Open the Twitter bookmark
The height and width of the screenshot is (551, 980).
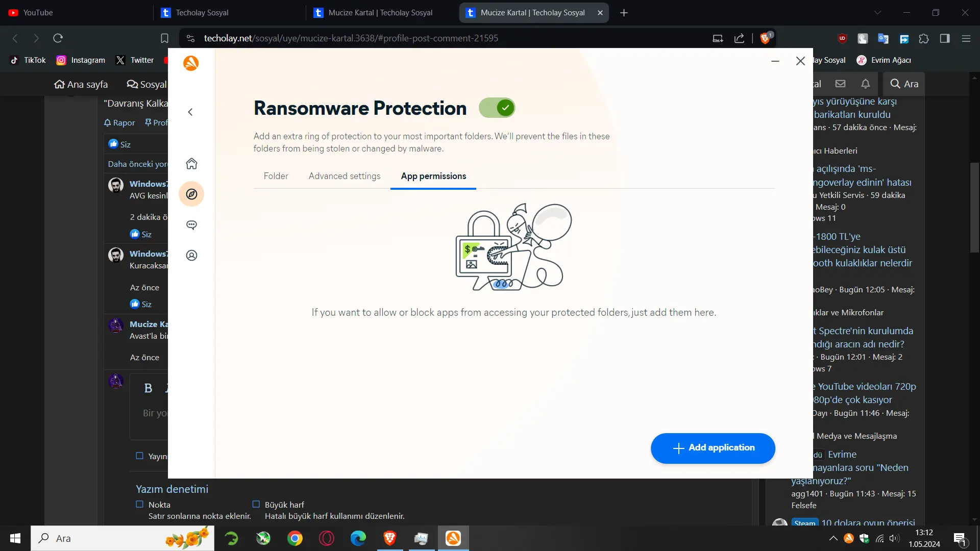135,60
